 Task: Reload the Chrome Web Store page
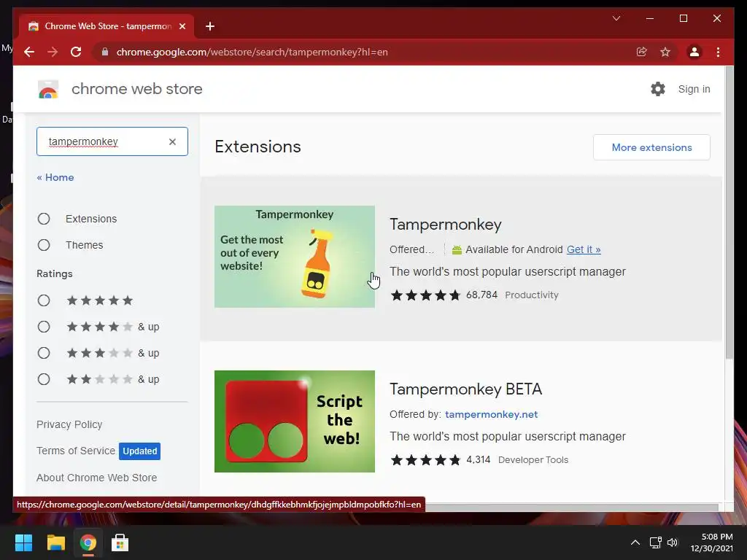point(76,52)
